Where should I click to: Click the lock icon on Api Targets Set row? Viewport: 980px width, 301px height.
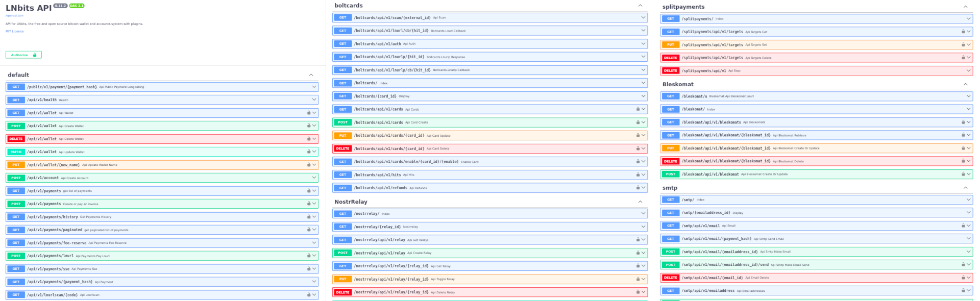[x=963, y=45]
